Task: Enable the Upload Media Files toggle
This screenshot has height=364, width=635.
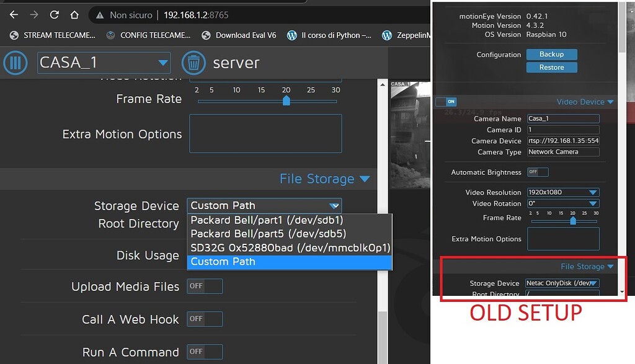Action: (x=205, y=286)
